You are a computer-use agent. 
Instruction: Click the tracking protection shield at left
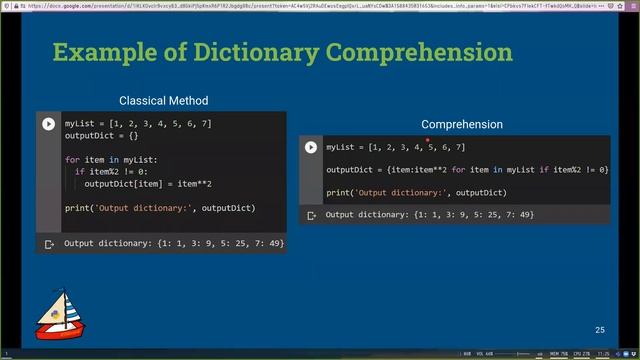pyautogui.click(x=7, y=6)
